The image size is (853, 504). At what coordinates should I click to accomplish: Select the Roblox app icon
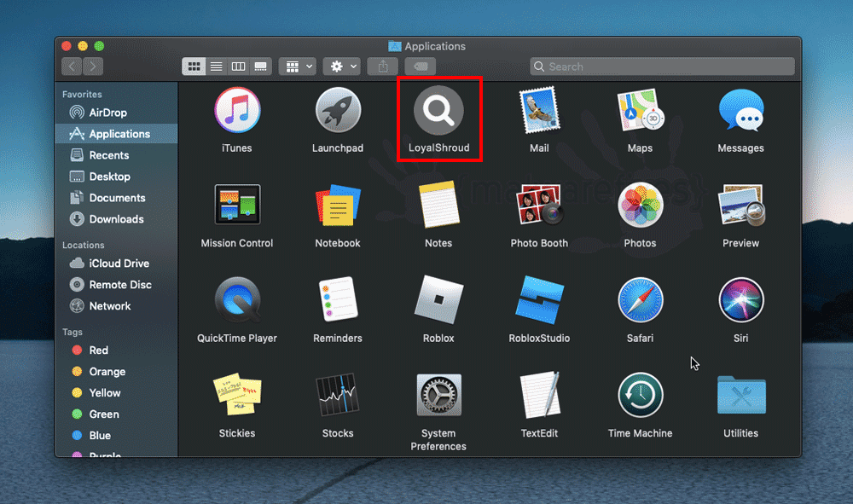tap(438, 299)
